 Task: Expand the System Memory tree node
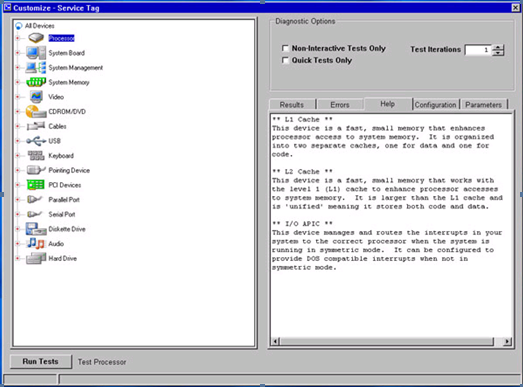click(18, 82)
